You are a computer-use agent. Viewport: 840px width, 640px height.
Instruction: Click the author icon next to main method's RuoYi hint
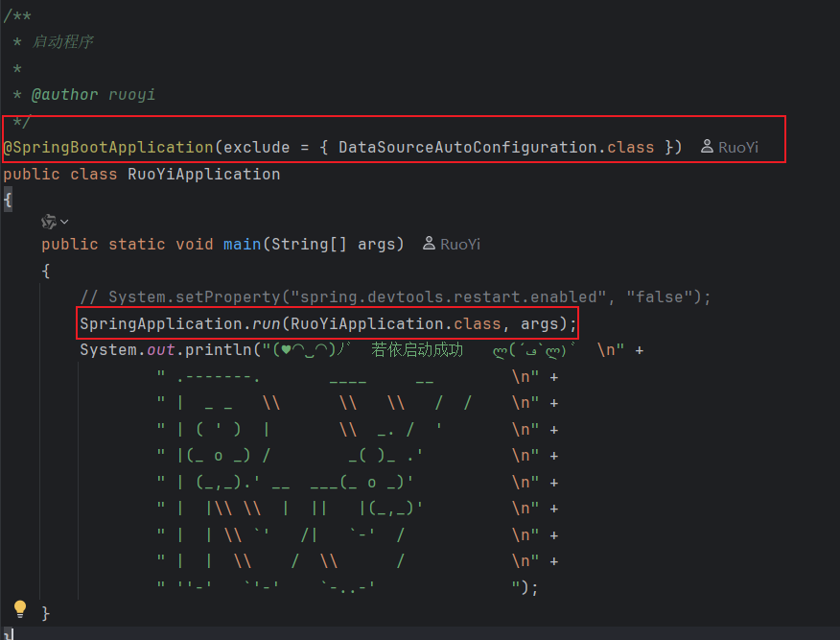point(429,244)
